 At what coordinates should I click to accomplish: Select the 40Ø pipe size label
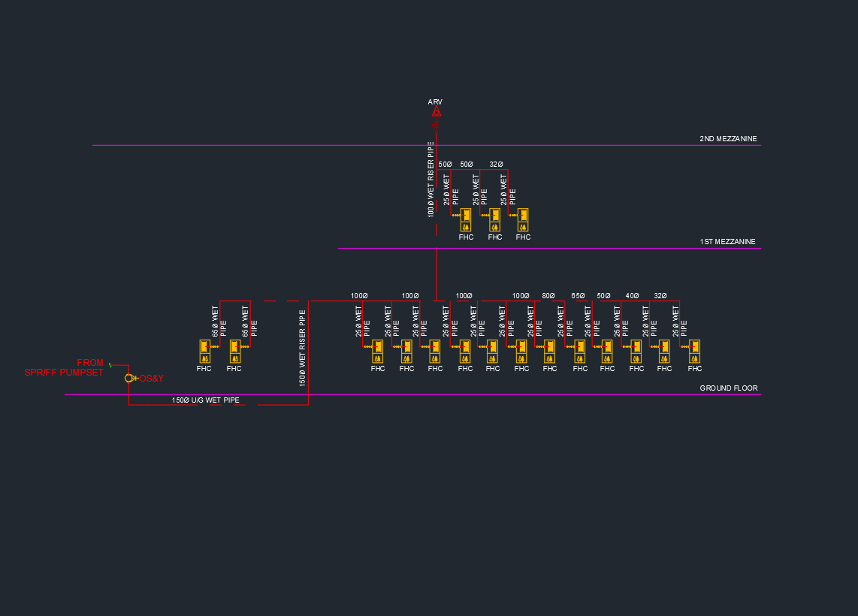[x=632, y=296]
